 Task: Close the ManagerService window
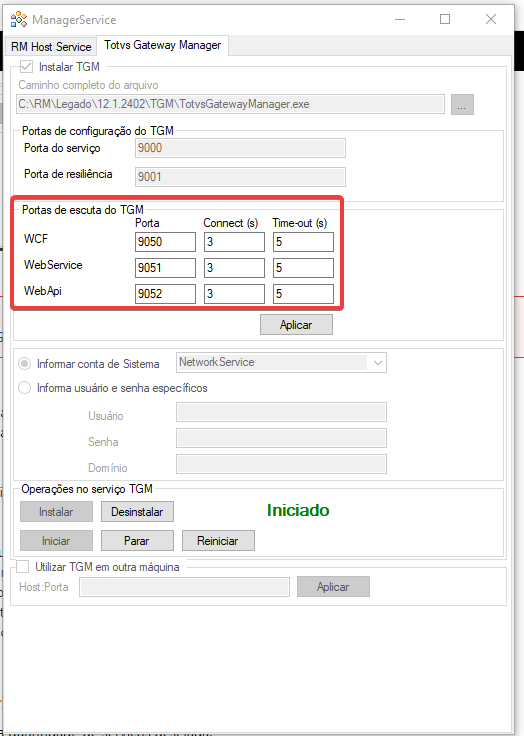[491, 20]
